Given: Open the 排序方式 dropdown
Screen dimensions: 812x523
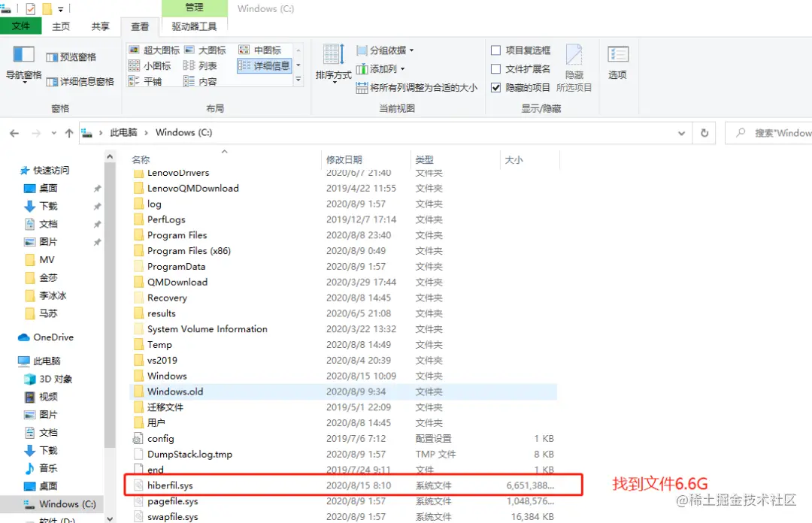Looking at the screenshot, I should (333, 75).
